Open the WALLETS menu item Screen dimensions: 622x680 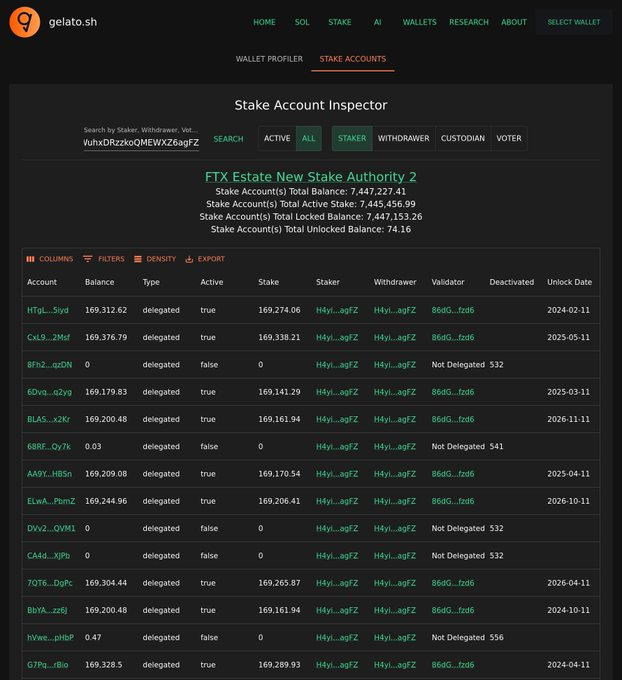pos(419,22)
